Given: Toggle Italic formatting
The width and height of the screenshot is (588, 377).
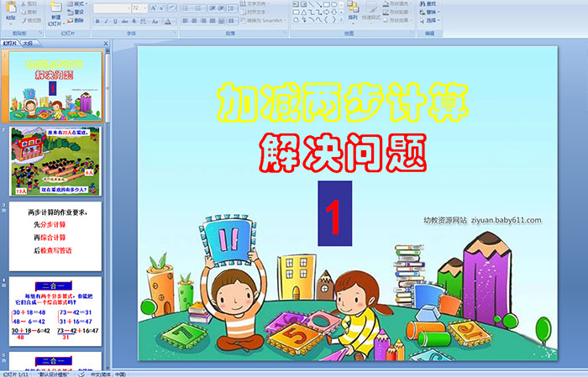Looking at the screenshot, I should (106, 21).
